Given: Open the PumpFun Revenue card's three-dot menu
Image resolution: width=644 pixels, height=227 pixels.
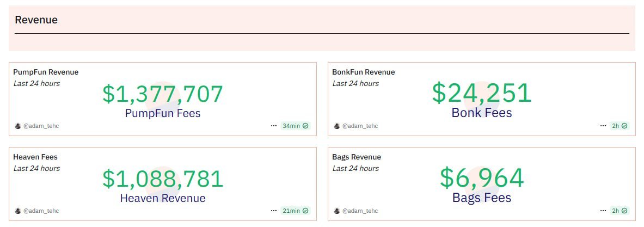Looking at the screenshot, I should click(274, 126).
